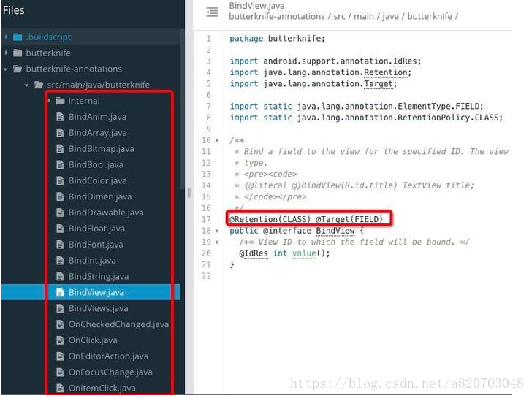Screen dimensions: 532x398
Task: Expand the butterknife folder arrow
Action: tap(6, 53)
